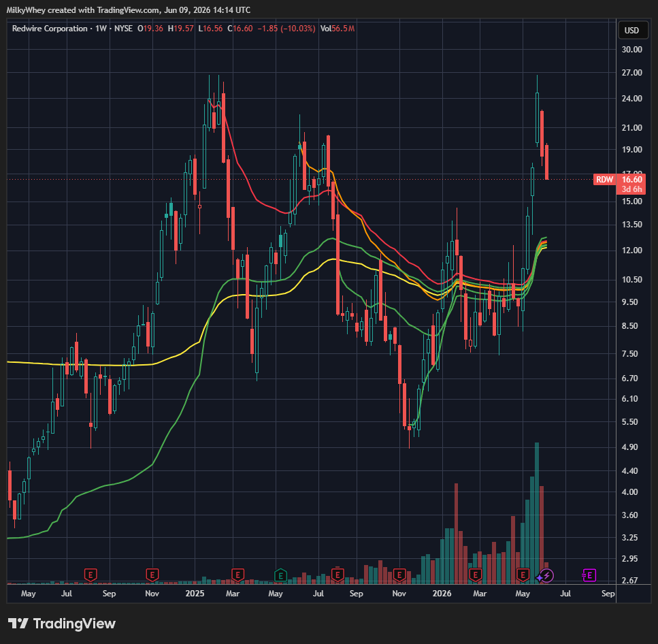Open the purple lightning bolt event icon
Image resolution: width=658 pixels, height=644 pixels.
[547, 575]
